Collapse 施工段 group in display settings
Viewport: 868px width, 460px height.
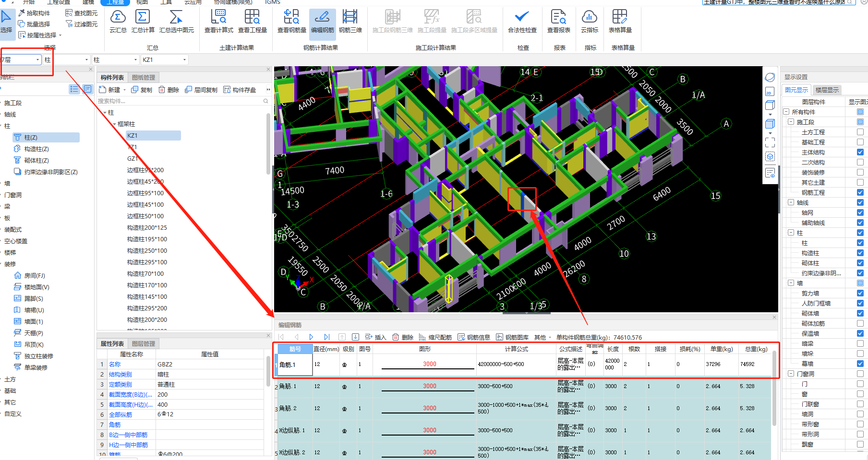(x=791, y=122)
